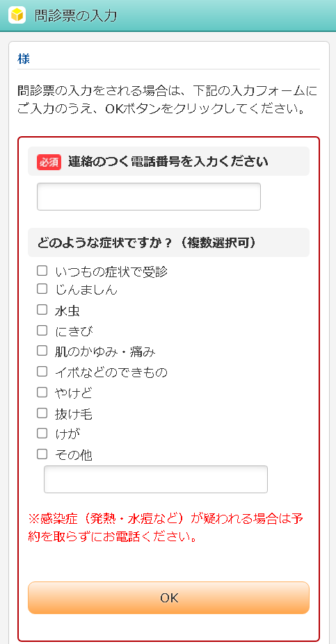
Task: Click the 問診票の入力 header title
Action: [76, 15]
